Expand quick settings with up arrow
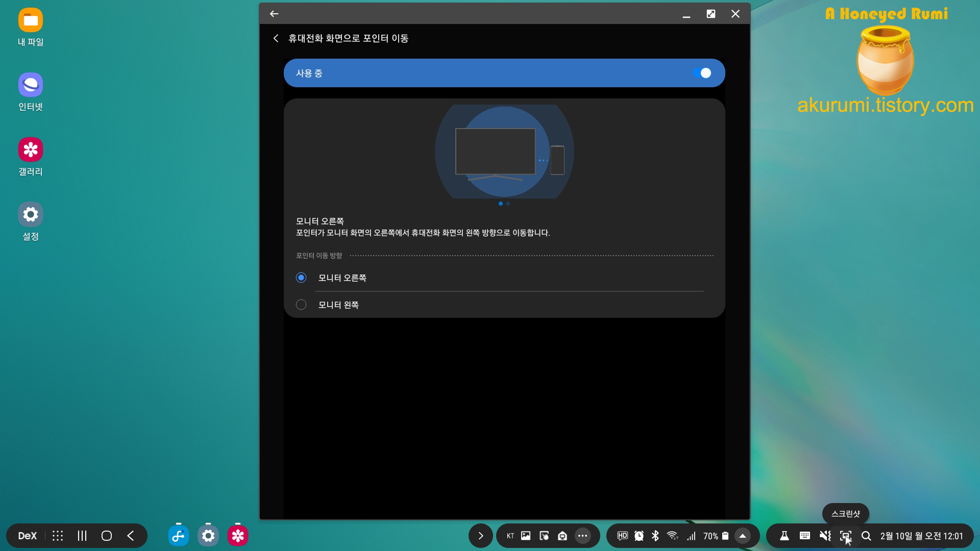The width and height of the screenshot is (980, 551). pyautogui.click(x=743, y=536)
